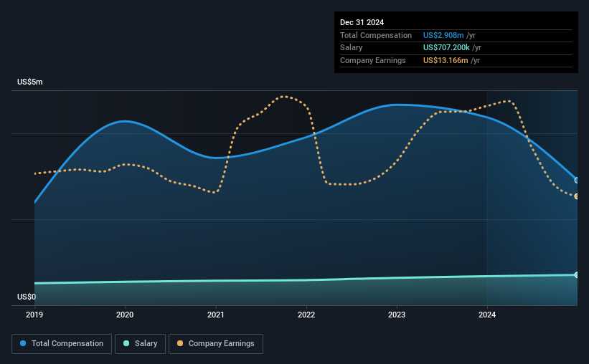This screenshot has height=364, width=589.
Task: Click the 2024 x-axis label
Action: pos(487,315)
